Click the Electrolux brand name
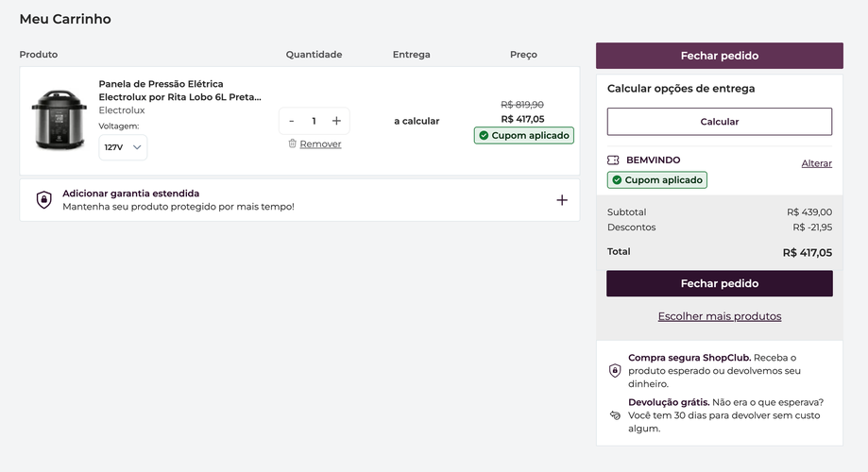This screenshot has height=472, width=868. (x=122, y=110)
